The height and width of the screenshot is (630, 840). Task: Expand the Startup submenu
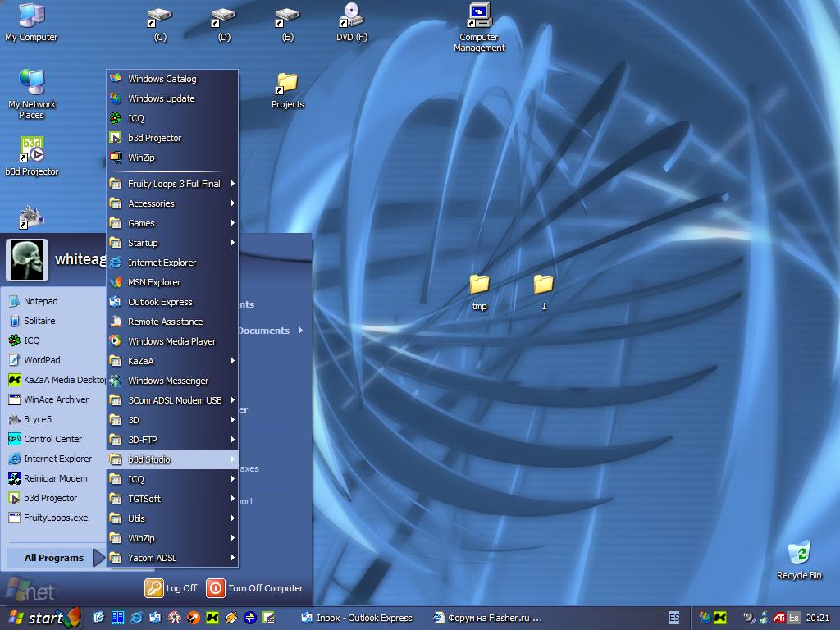172,243
